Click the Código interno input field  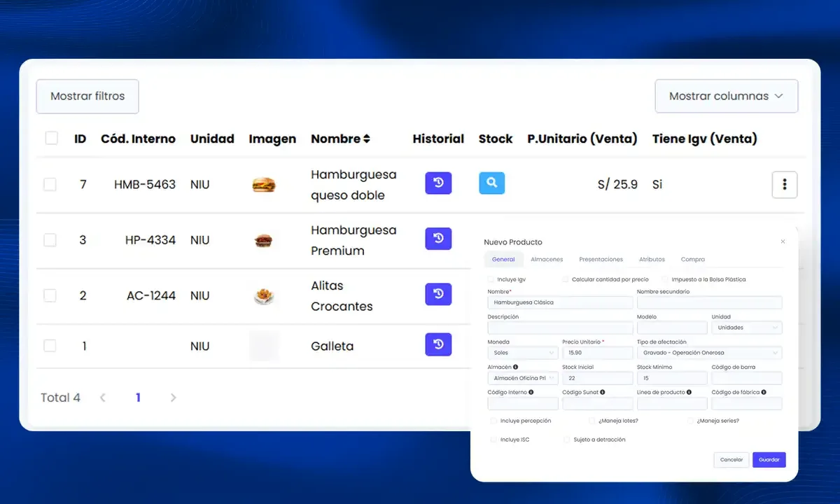click(x=523, y=403)
